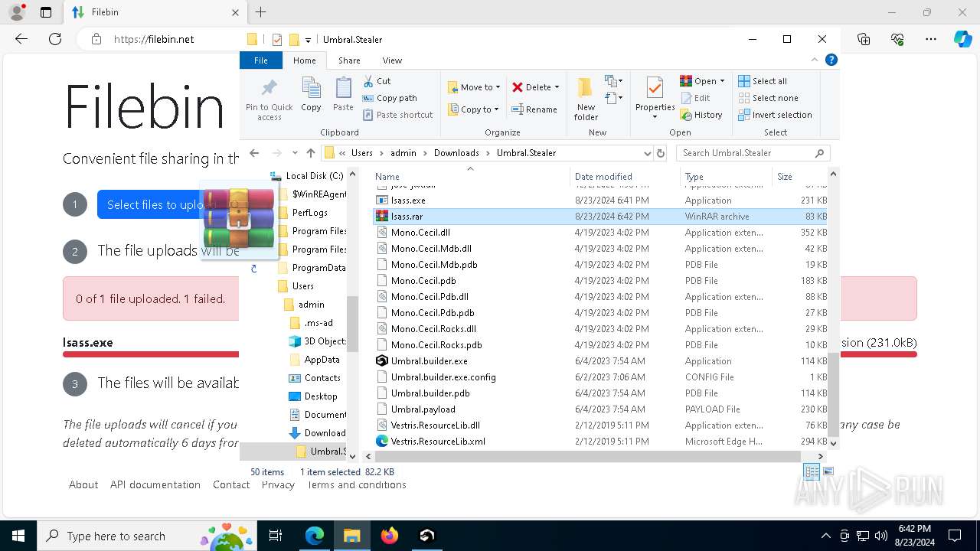980x551 pixels.
Task: Click the Edge address bar URL
Action: [x=154, y=39]
